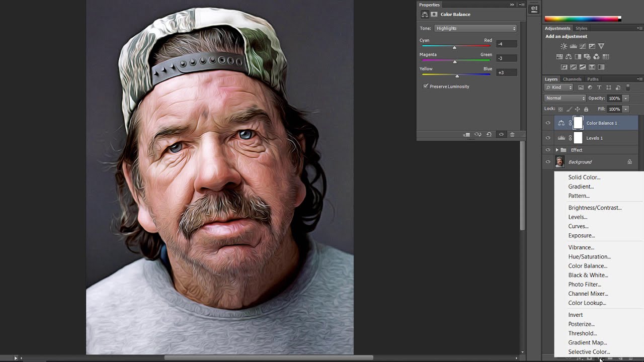Open the blend mode dropdown set to Normal
The width and height of the screenshot is (644, 362).
point(565,98)
